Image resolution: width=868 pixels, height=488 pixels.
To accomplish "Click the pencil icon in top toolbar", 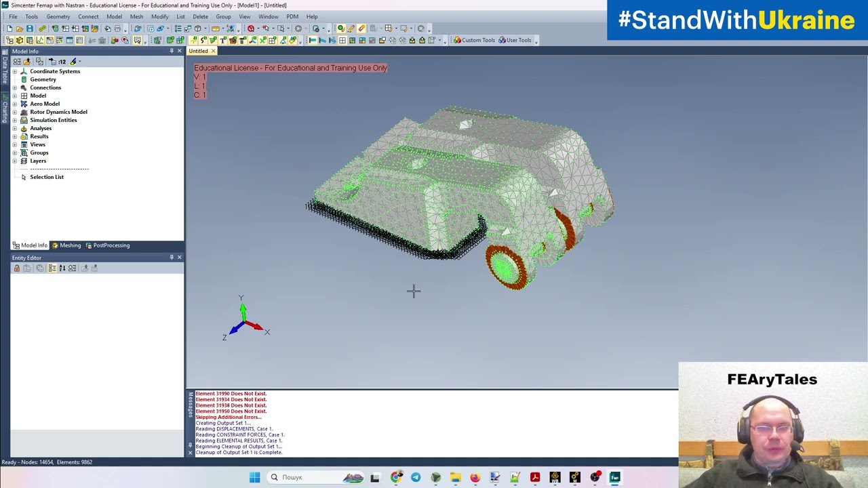I will point(351,28).
